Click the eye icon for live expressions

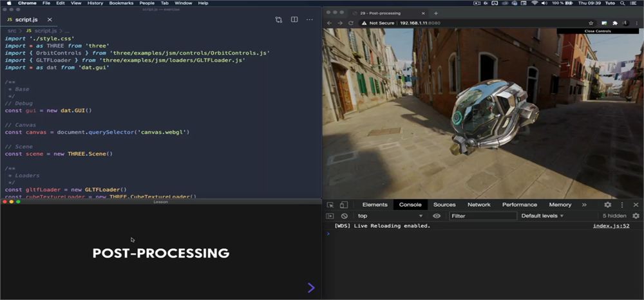coord(437,216)
